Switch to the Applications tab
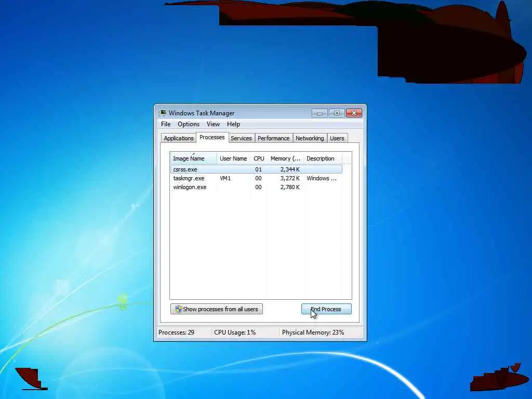The image size is (532, 399). 179,138
